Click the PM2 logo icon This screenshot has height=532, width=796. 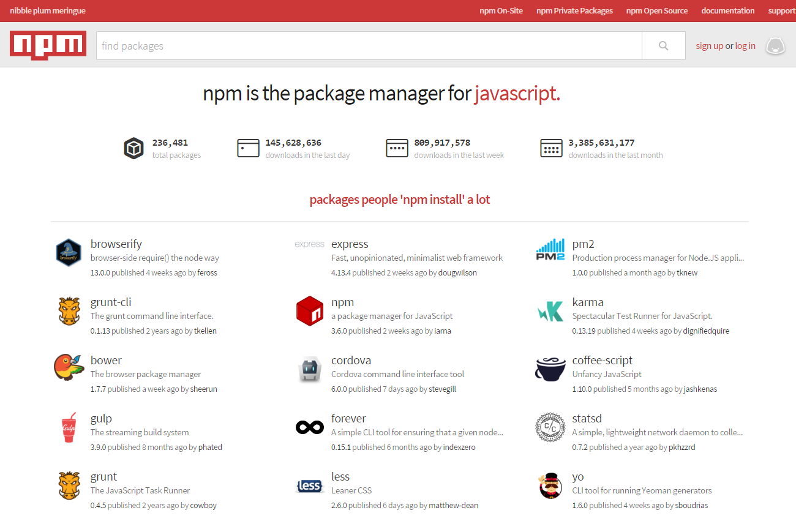550,250
